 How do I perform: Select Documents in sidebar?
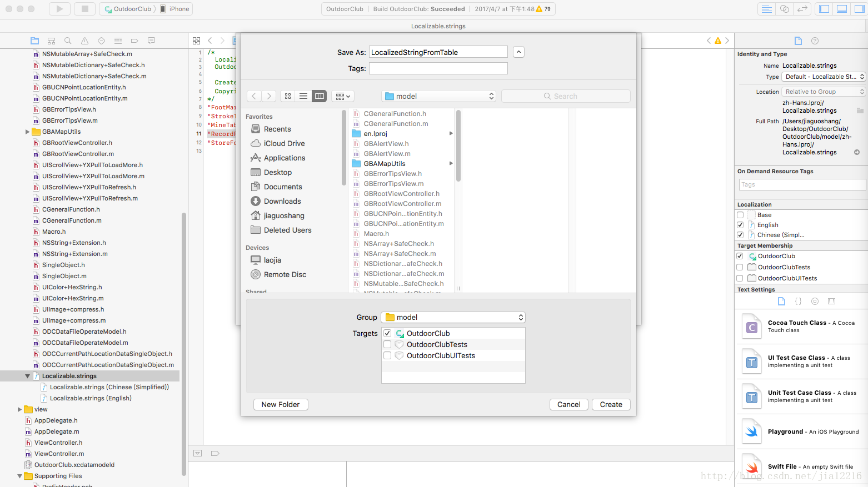276,187
